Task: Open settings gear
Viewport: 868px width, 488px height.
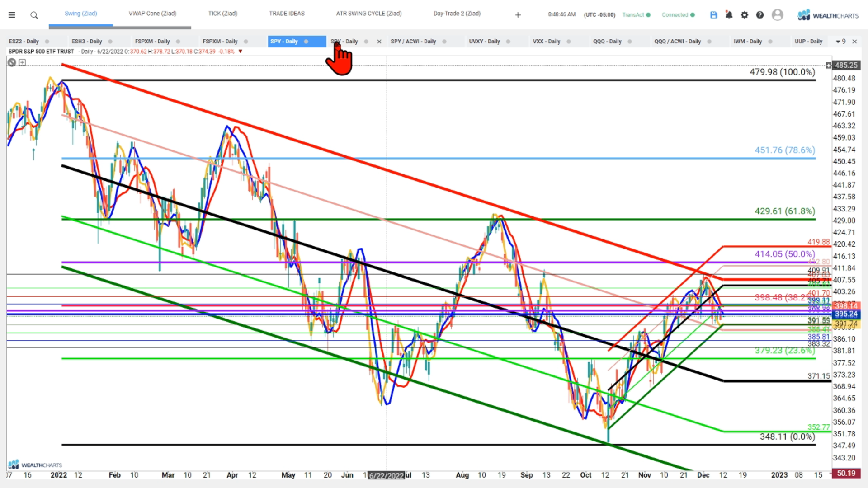Action: [745, 15]
